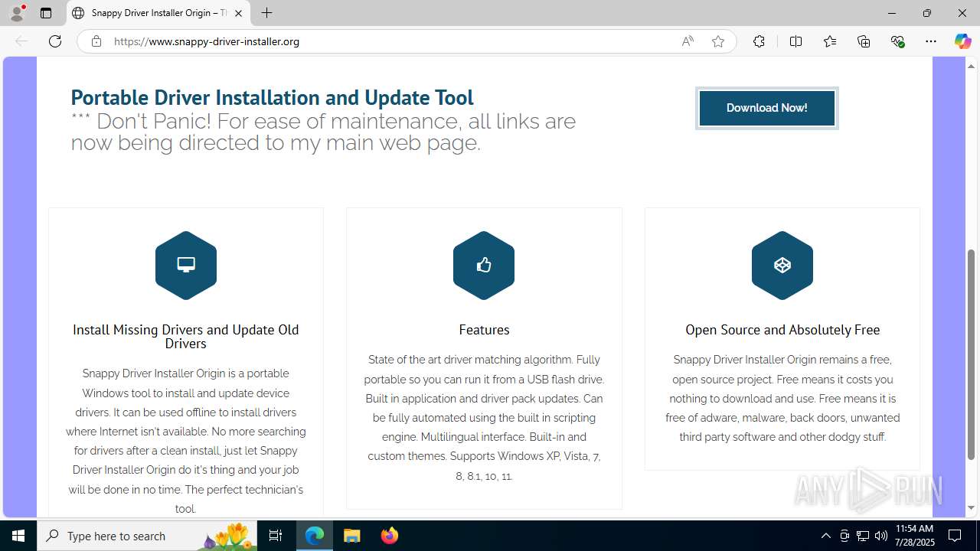The image size is (980, 551).
Task: Click the monitor hexagon icon
Action: point(186,265)
